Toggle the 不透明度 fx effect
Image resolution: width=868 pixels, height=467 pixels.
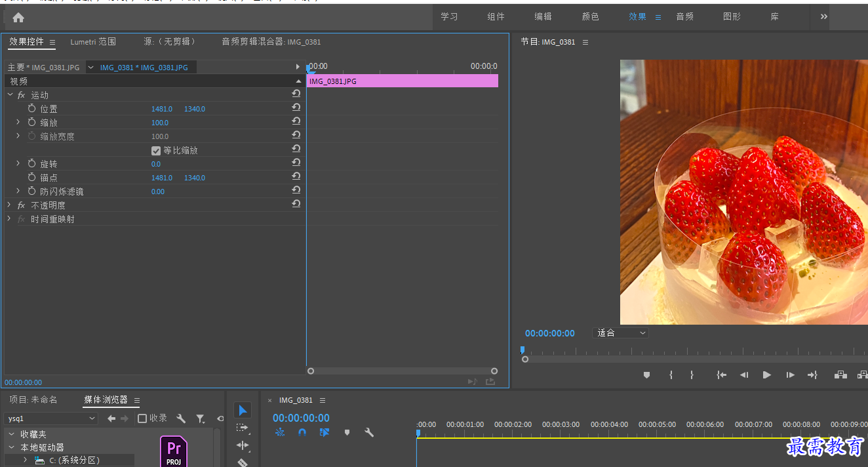click(21, 205)
